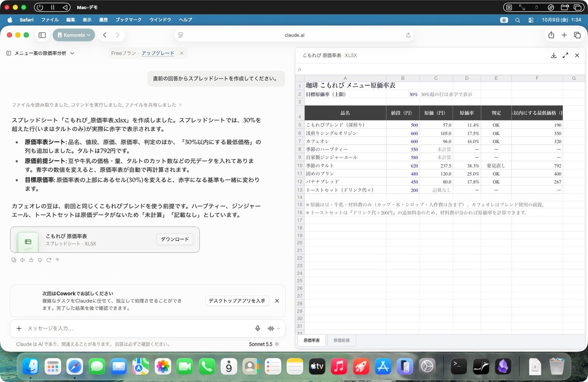Click the 30% target cost rate cell

click(x=403, y=94)
